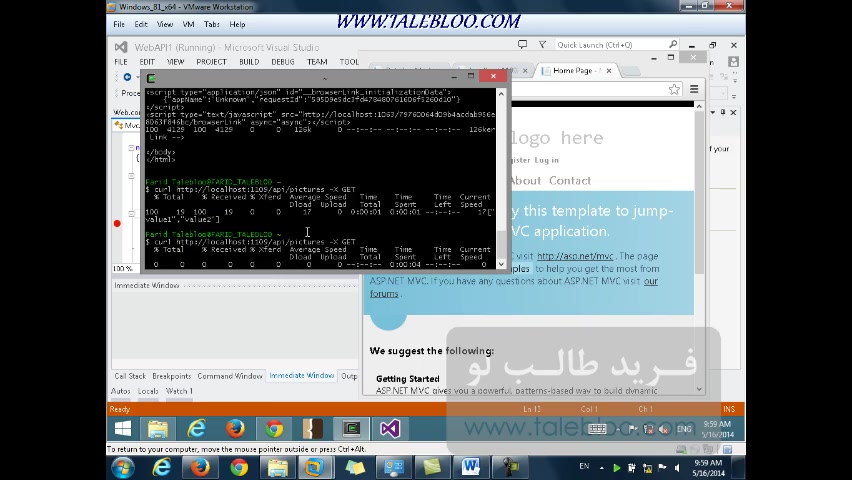852x480 pixels.
Task: Open File Explorer in the guest taskbar
Action: click(158, 429)
